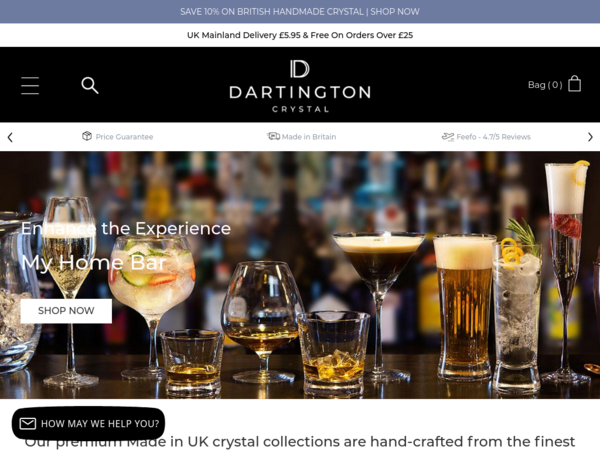The height and width of the screenshot is (450, 600).
Task: Select the Made in Britain text
Action: point(309,137)
